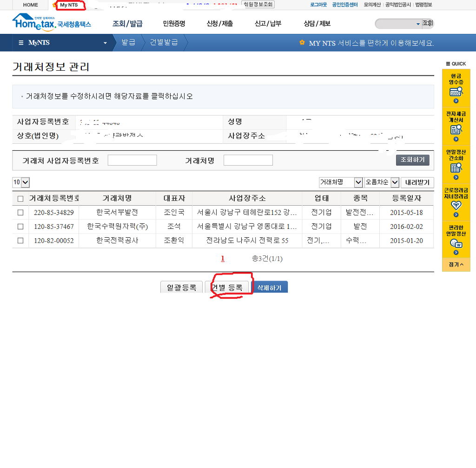Open the 공익법인공시 link
Viewport: 476px width, 468px height.
(x=398, y=5)
